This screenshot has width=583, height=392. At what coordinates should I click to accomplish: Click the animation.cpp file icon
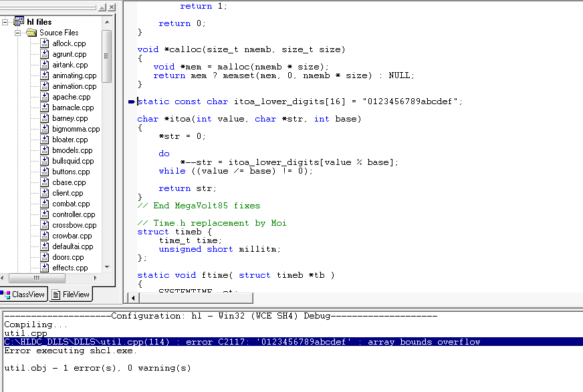tap(45, 86)
